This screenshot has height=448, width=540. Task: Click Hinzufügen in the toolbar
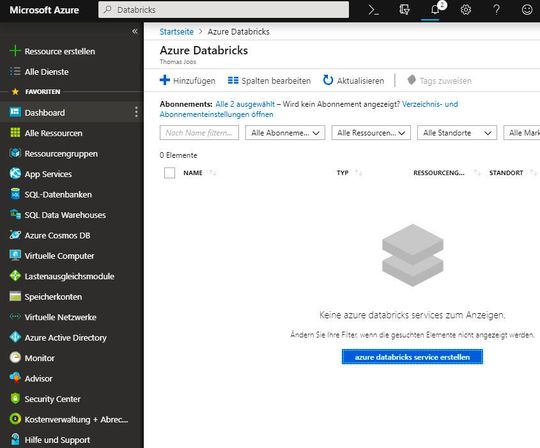click(188, 81)
